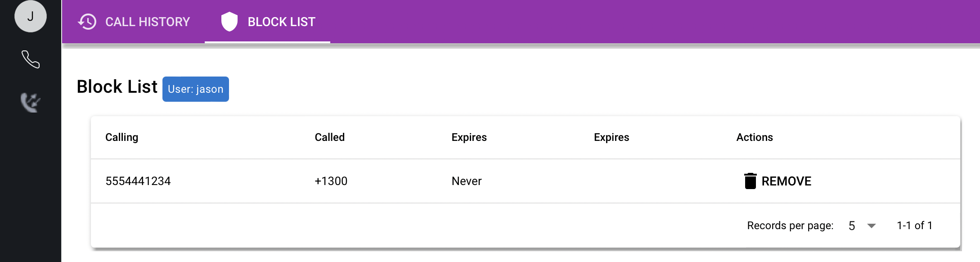This screenshot has width=980, height=262.
Task: Click the Block List page heading
Action: pos(117,86)
